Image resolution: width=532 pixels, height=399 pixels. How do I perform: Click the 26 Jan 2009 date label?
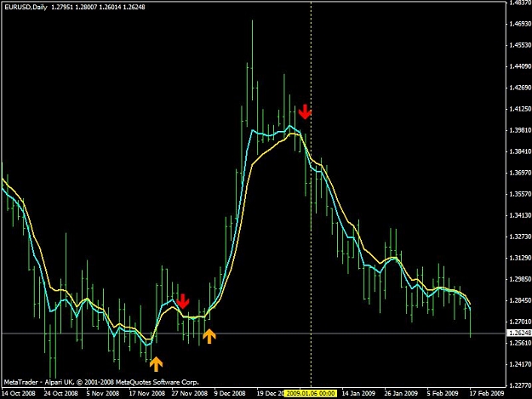(401, 393)
